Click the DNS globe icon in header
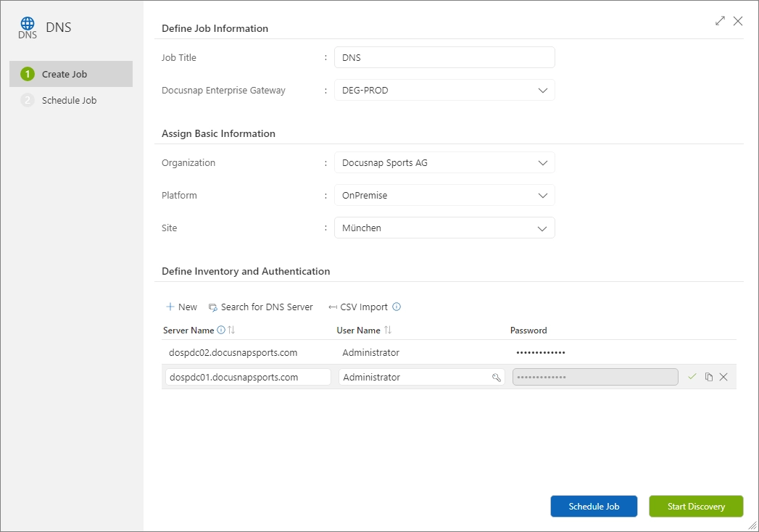Viewport: 759px width, 532px height. (x=28, y=28)
